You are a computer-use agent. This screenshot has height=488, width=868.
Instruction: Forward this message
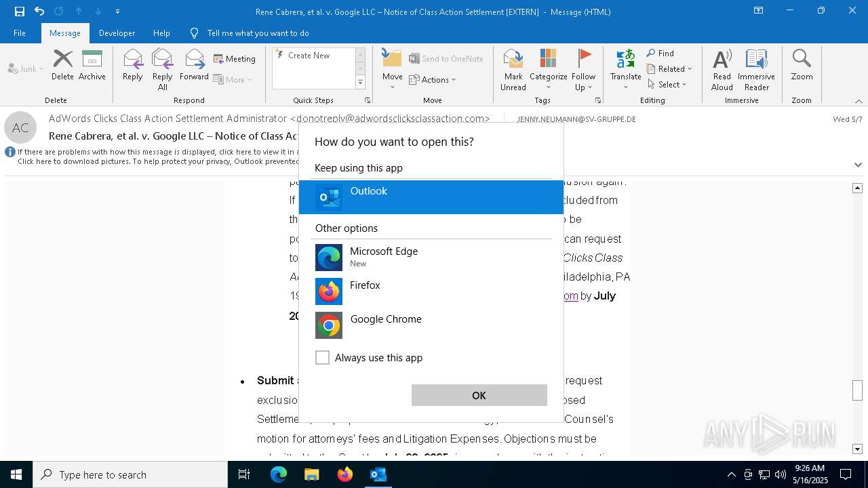pos(194,65)
